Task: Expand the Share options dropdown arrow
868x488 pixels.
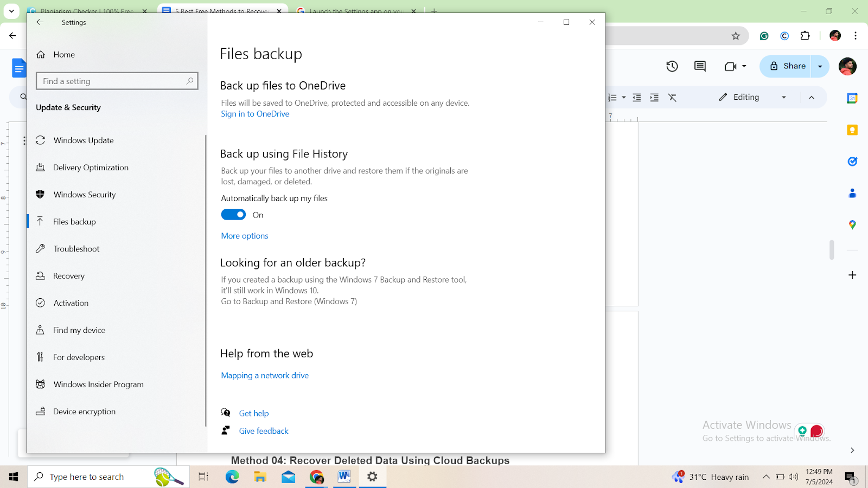Action: (820, 66)
